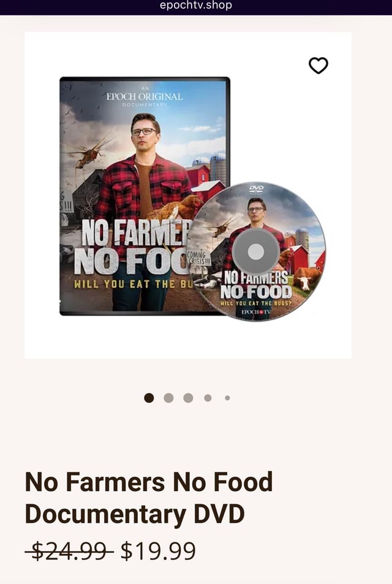Click the DVD logo on the disc

(x=256, y=189)
